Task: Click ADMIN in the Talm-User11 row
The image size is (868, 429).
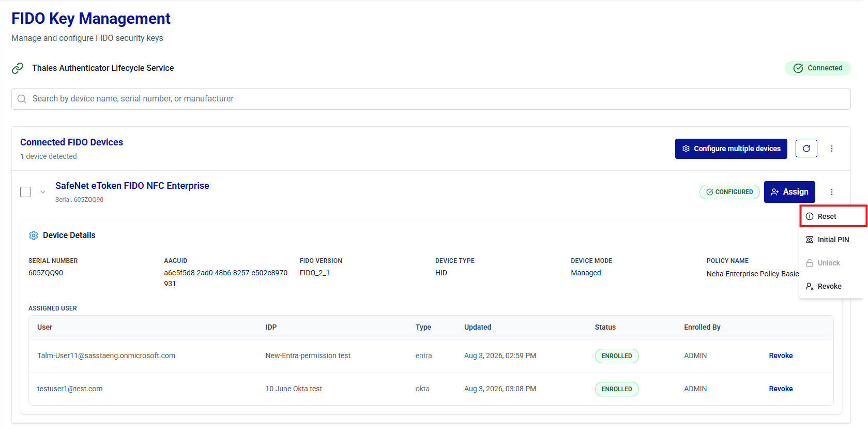Action: 695,356
